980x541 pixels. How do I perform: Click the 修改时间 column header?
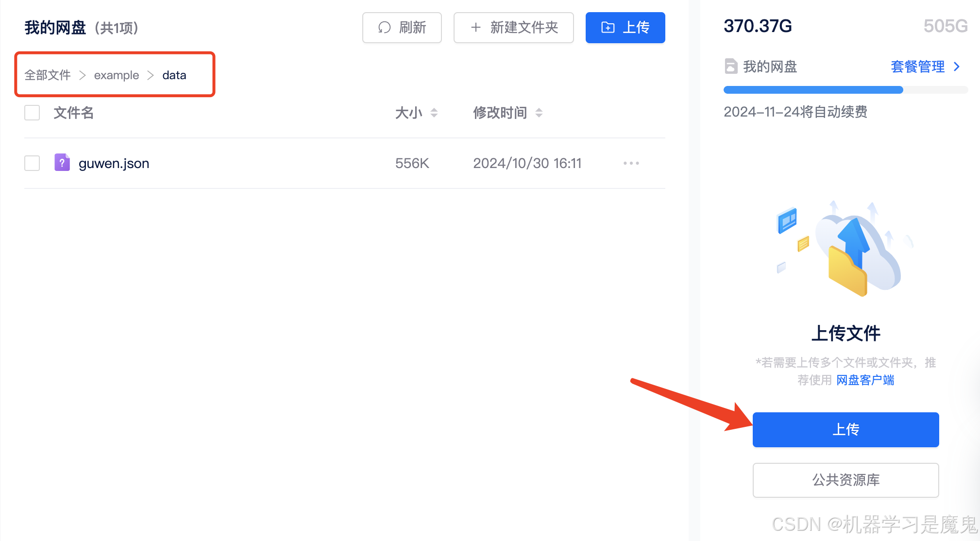coord(500,113)
